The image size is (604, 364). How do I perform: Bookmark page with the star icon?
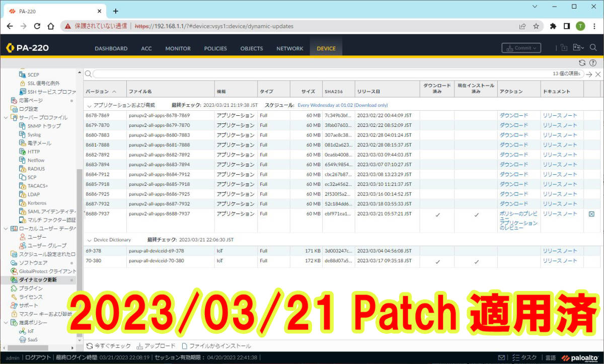click(536, 26)
